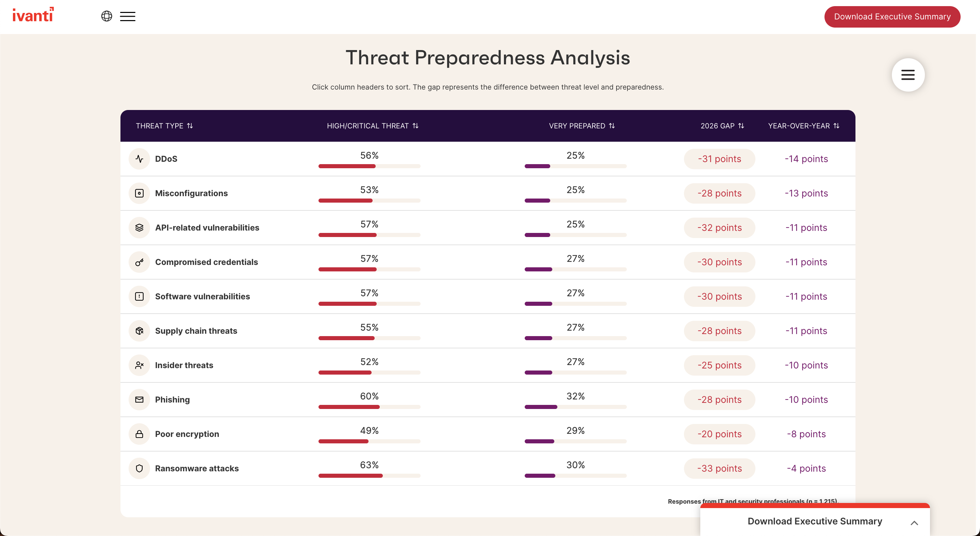Click the Compromised credentials key icon
The image size is (980, 536).
pyautogui.click(x=139, y=262)
